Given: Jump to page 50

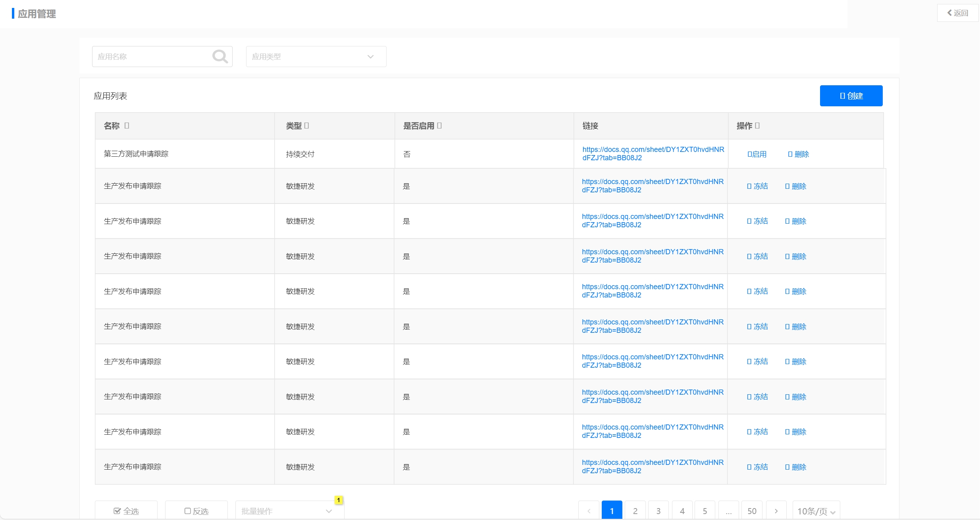Looking at the screenshot, I should click(x=752, y=511).
